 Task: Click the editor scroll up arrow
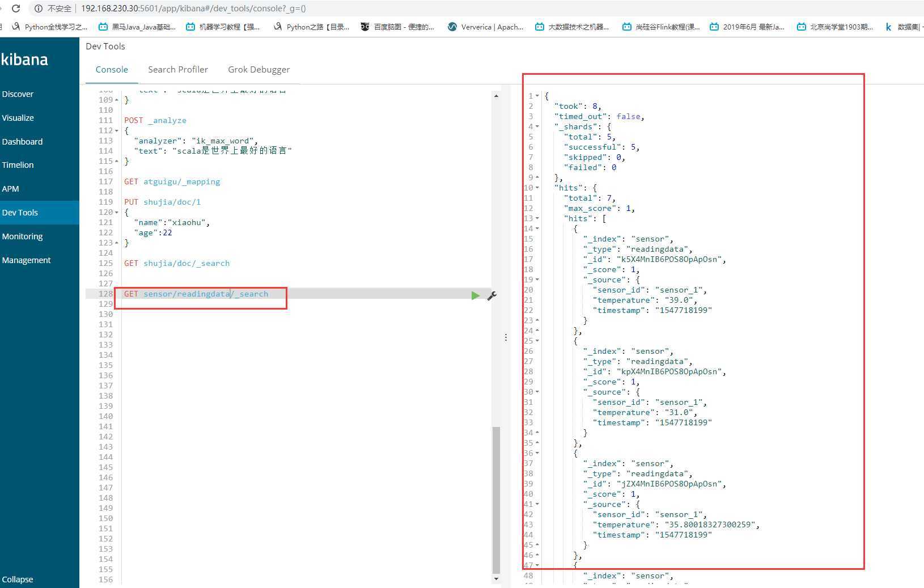click(x=496, y=96)
